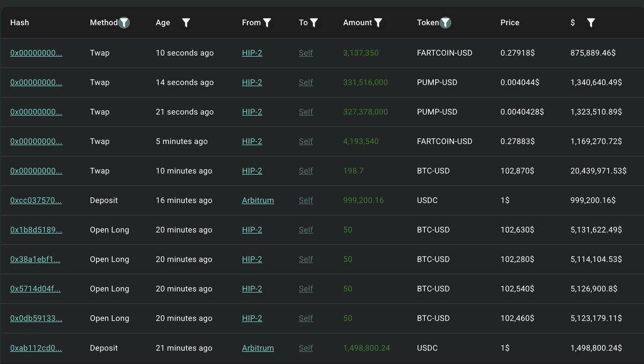Screen dimensions: 644x364
Task: Open transaction hash 0x0db59133...
Action: [x=36, y=318]
